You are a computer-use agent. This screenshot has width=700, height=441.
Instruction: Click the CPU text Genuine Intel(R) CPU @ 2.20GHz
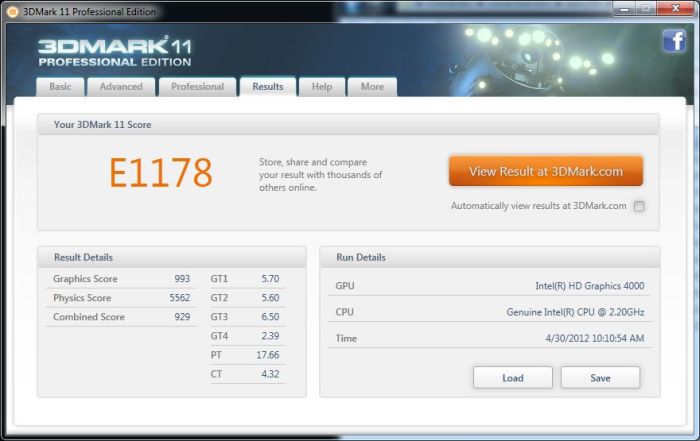[x=575, y=312]
